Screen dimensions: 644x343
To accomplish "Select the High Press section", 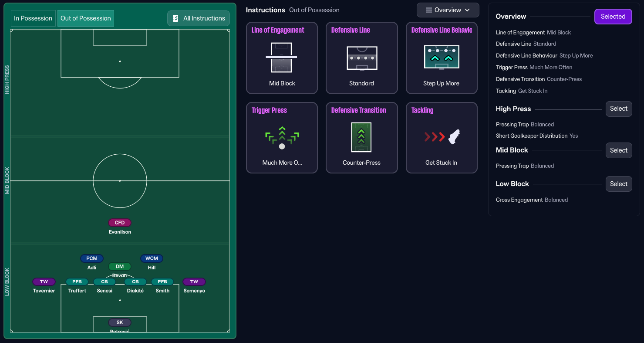I will 618,109.
